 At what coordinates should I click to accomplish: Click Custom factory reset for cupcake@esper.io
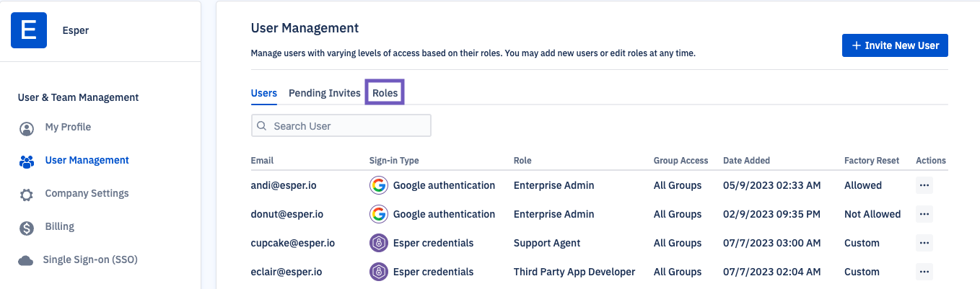tap(862, 243)
